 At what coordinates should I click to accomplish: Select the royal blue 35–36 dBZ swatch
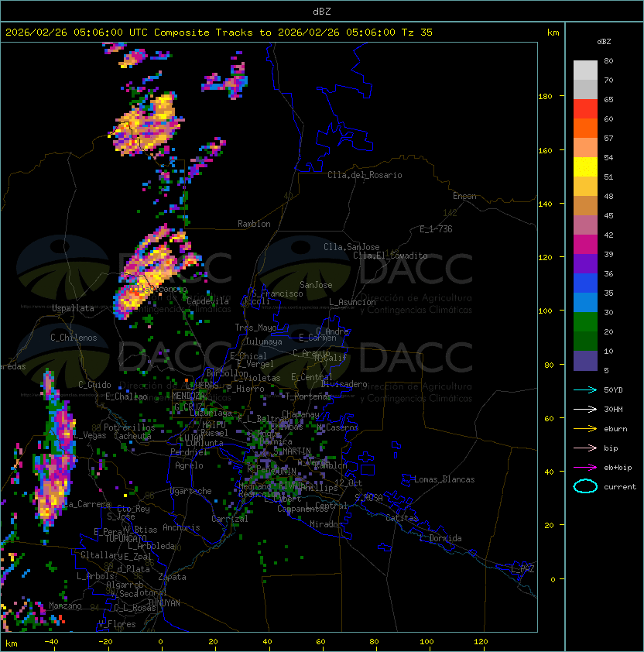pos(585,283)
